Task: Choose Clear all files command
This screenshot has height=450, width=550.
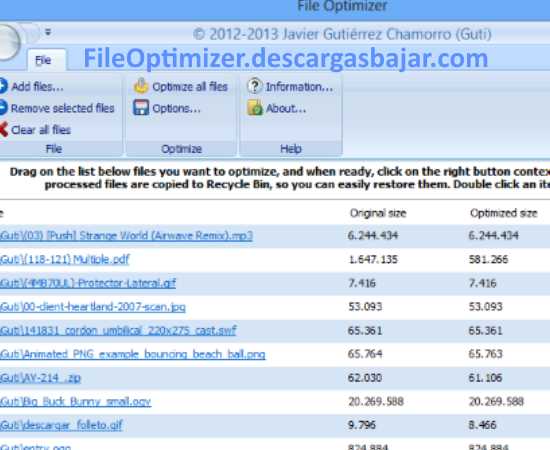Action: [41, 130]
